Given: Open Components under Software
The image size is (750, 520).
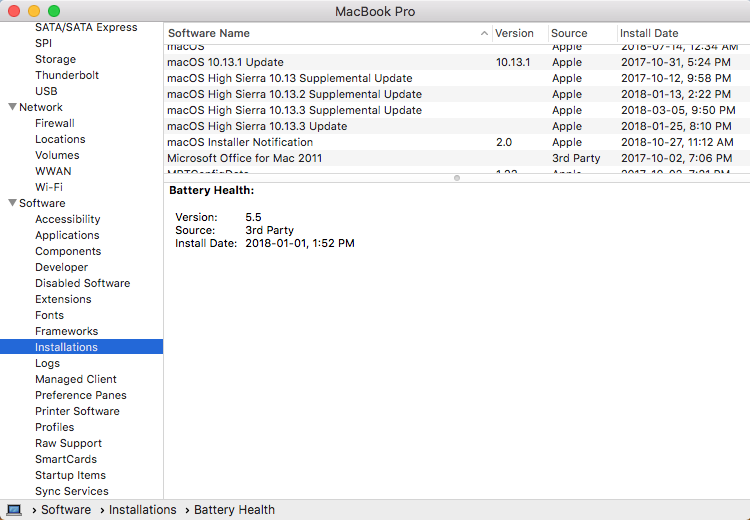Looking at the screenshot, I should [68, 251].
